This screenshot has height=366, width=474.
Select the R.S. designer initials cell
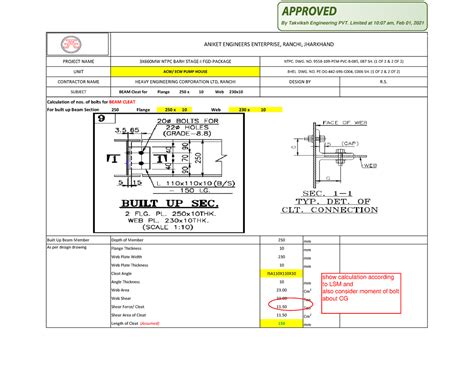tap(384, 82)
